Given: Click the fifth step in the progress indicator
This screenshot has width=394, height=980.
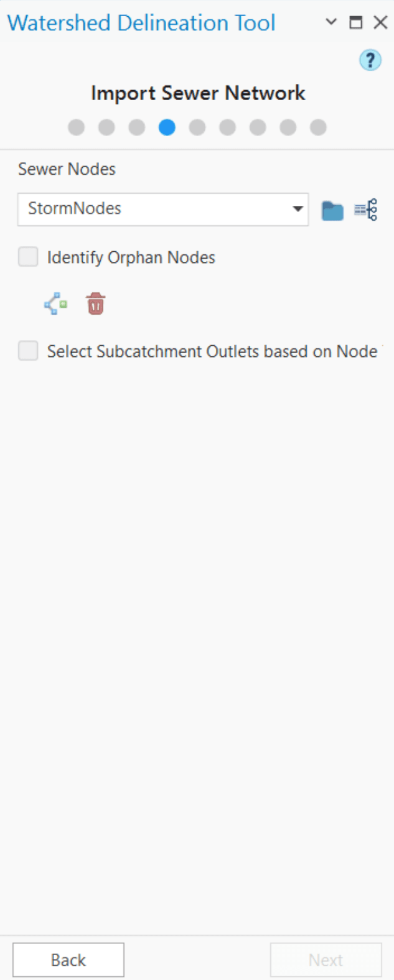Looking at the screenshot, I should click(x=197, y=127).
